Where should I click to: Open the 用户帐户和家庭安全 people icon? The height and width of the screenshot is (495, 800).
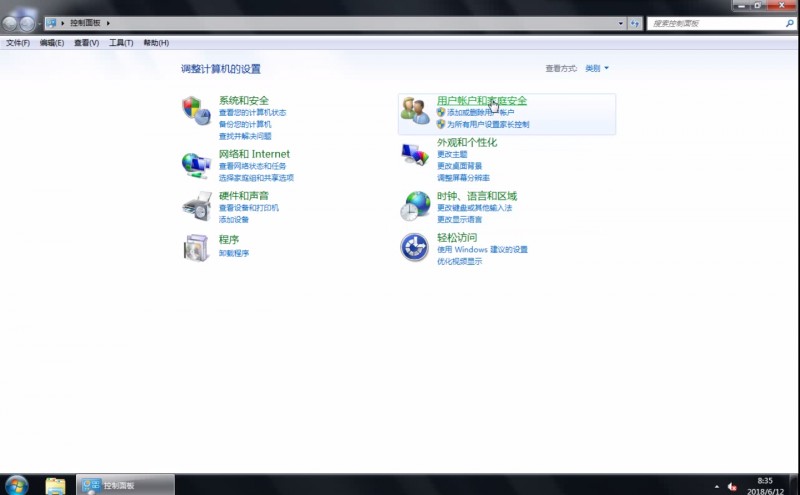tap(415, 111)
